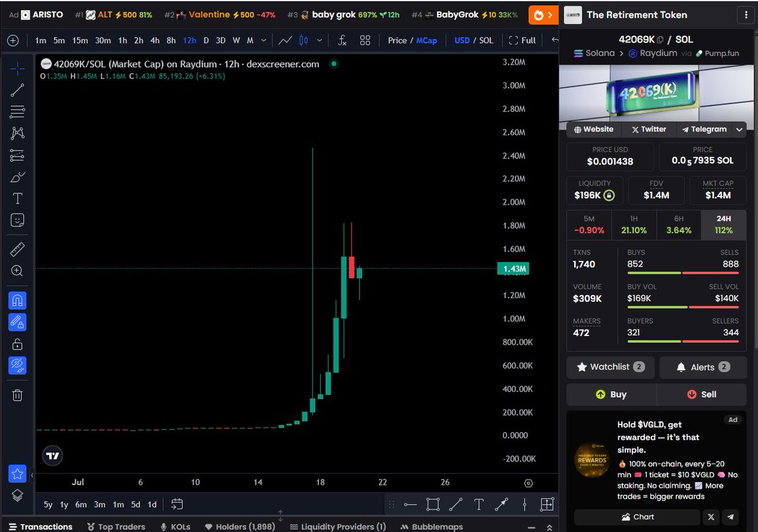Select the XABCD pattern tool
The width and height of the screenshot is (758, 532).
pos(18,133)
